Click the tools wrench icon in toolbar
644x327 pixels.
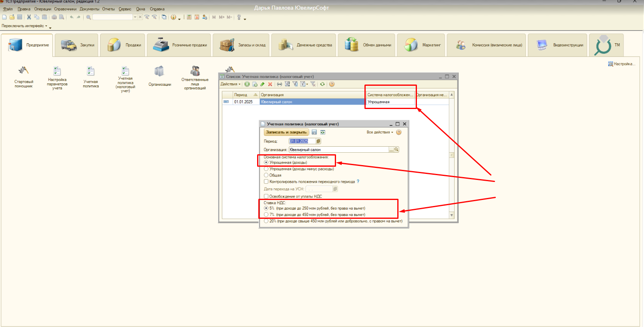pos(239,17)
